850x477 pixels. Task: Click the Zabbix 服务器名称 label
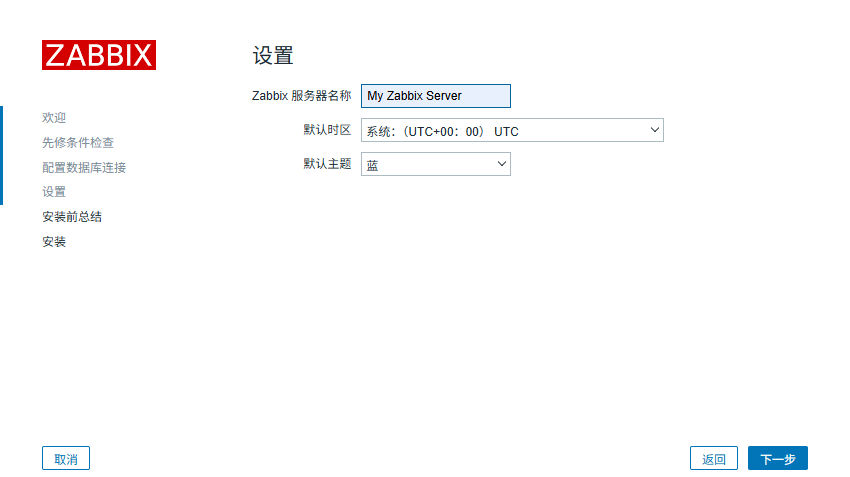[301, 96]
